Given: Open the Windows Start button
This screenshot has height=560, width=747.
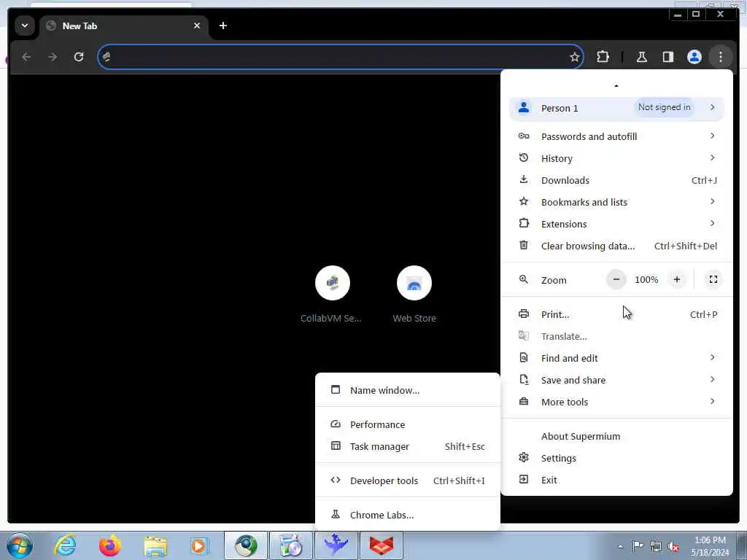Looking at the screenshot, I should pos(20,545).
